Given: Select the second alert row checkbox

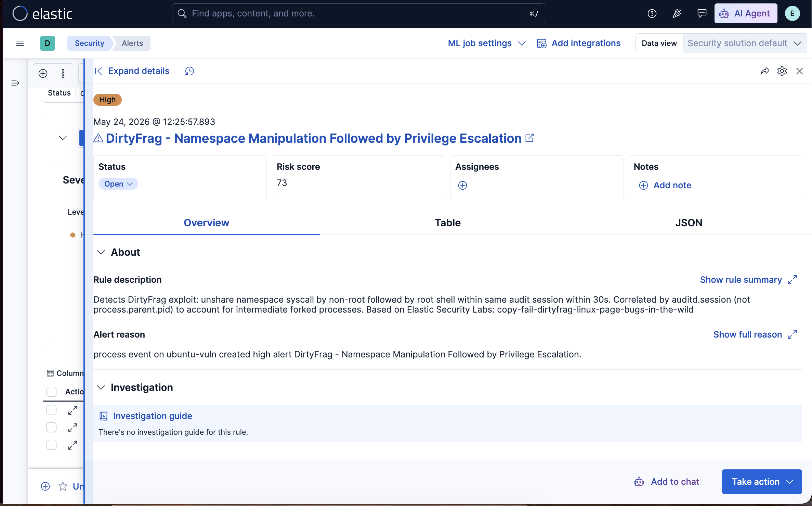Looking at the screenshot, I should tap(51, 428).
